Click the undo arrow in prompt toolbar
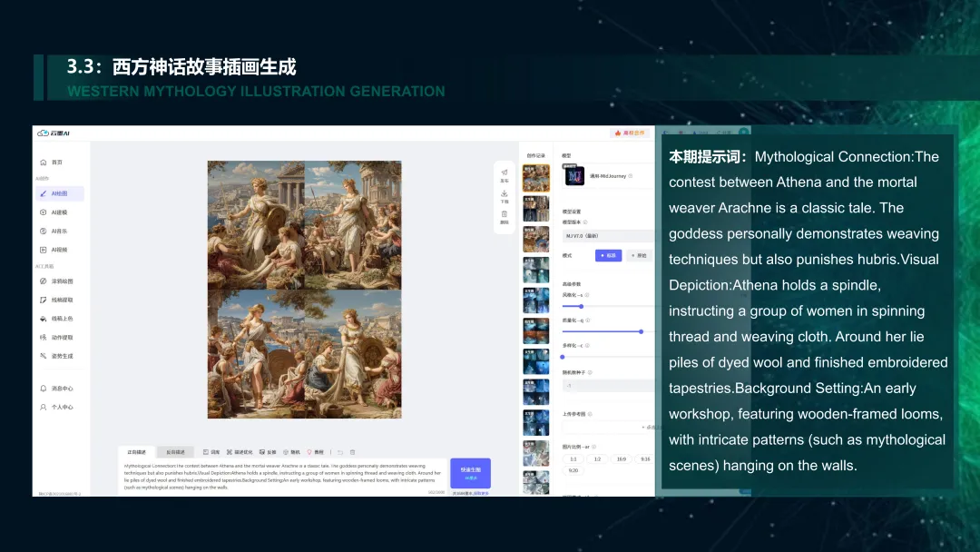The width and height of the screenshot is (980, 552). [x=340, y=452]
